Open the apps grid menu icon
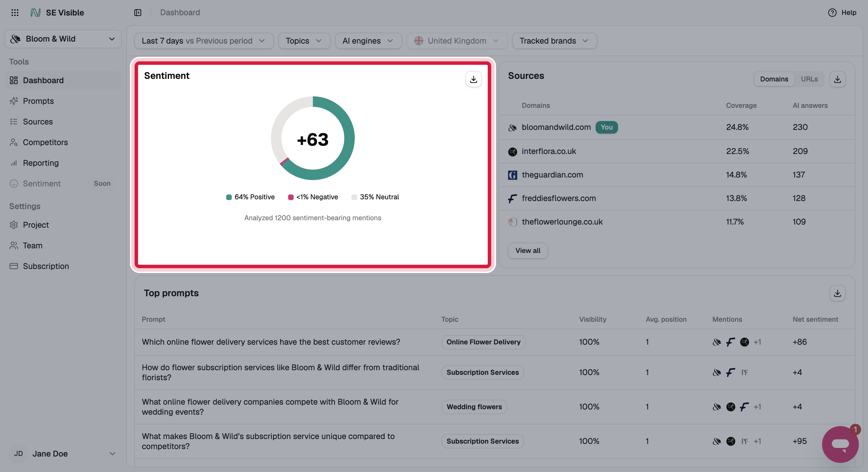868x472 pixels. point(15,12)
